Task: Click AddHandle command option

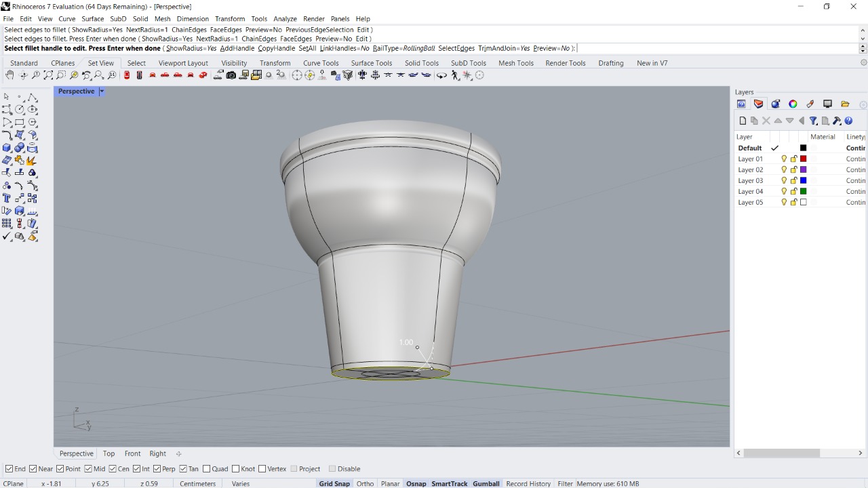Action: pyautogui.click(x=237, y=49)
